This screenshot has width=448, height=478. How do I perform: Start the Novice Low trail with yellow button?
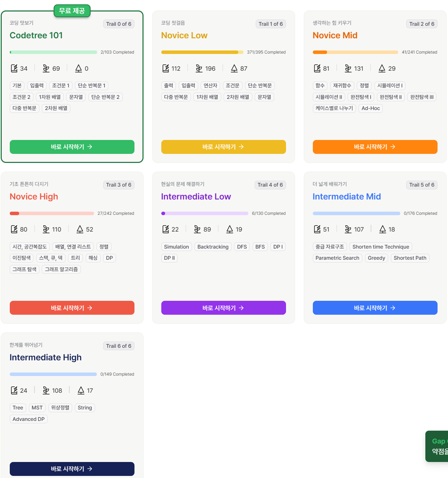click(224, 147)
